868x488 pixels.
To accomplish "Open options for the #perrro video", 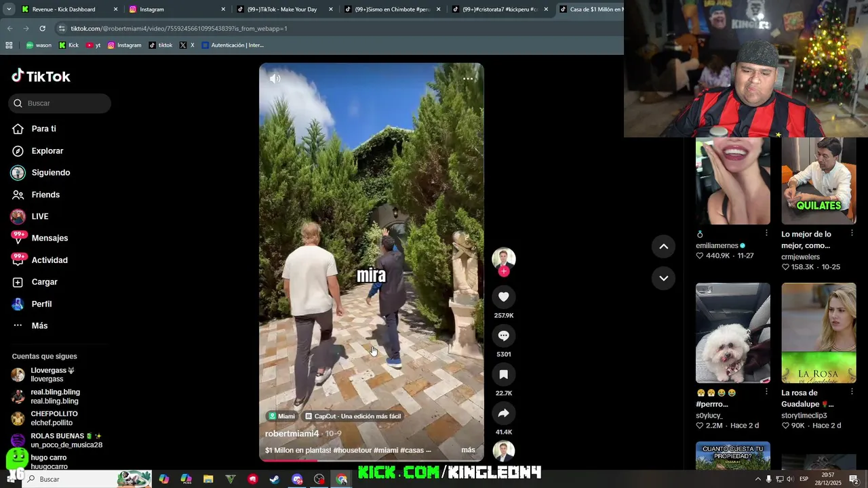I will click(766, 392).
